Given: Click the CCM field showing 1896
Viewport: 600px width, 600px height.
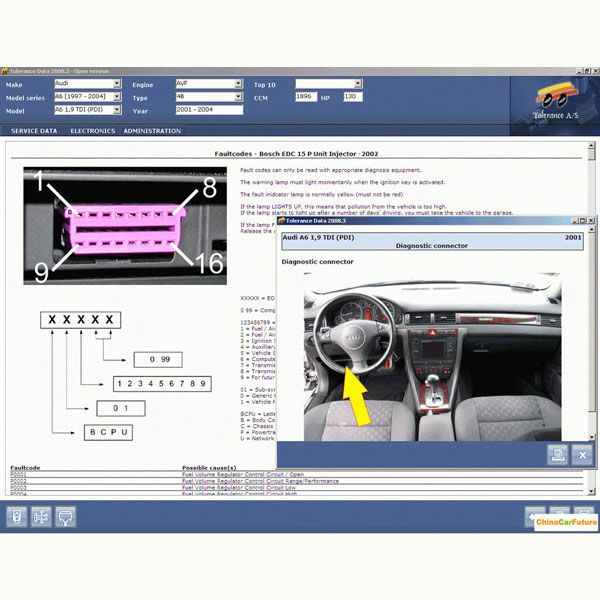Looking at the screenshot, I should (306, 97).
